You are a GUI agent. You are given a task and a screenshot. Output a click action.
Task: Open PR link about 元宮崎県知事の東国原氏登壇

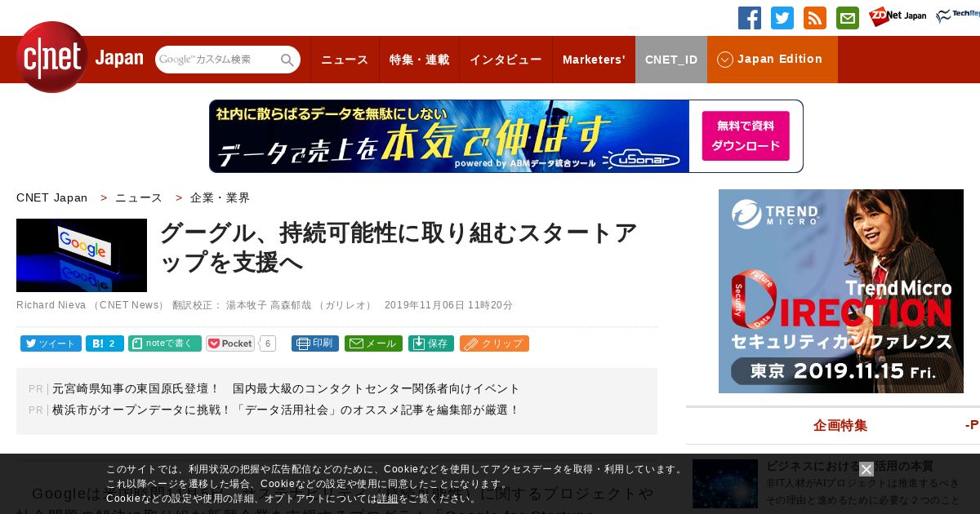[286, 388]
